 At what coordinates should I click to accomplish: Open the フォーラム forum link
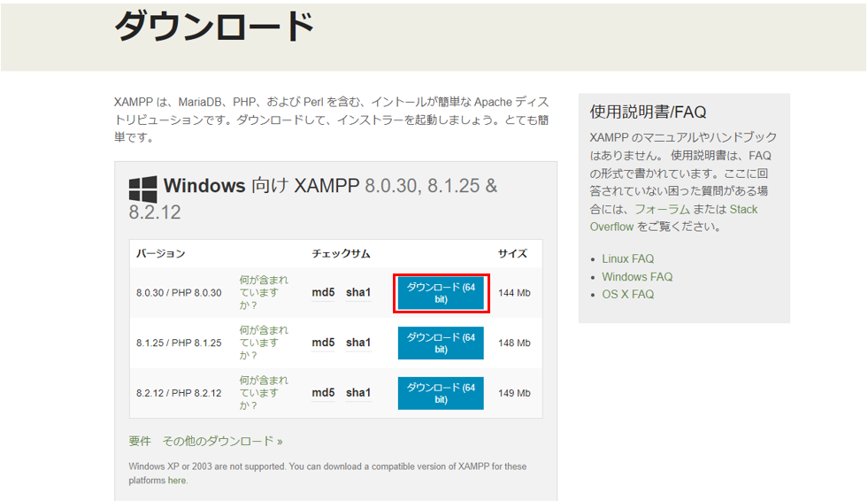662,209
